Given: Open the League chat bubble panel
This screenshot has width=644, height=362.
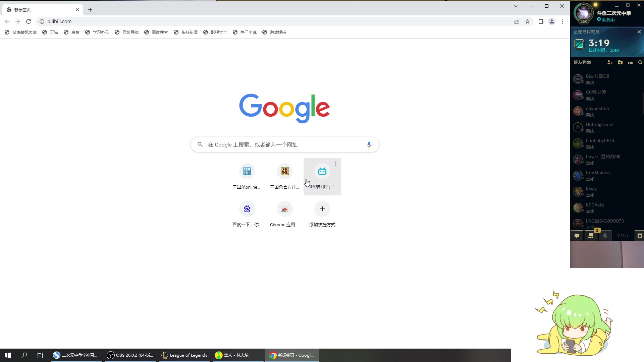Looking at the screenshot, I should pyautogui.click(x=577, y=236).
